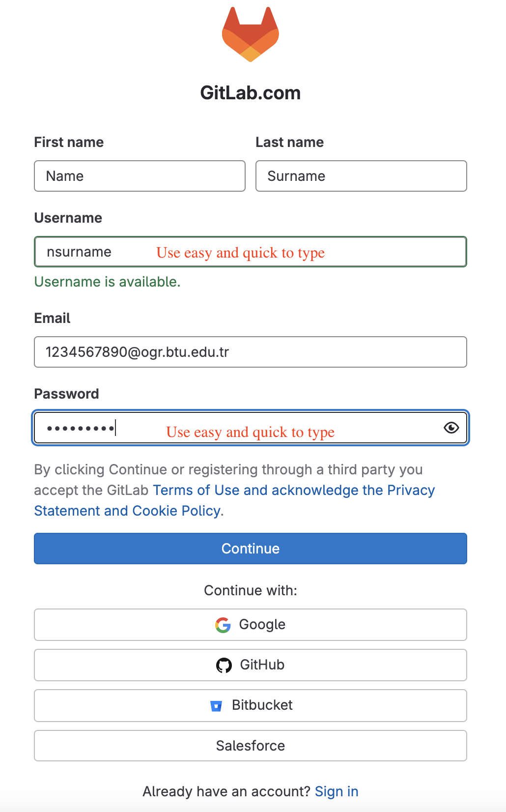Select the Google icon on the login button
The image size is (506, 812).
pyautogui.click(x=222, y=624)
